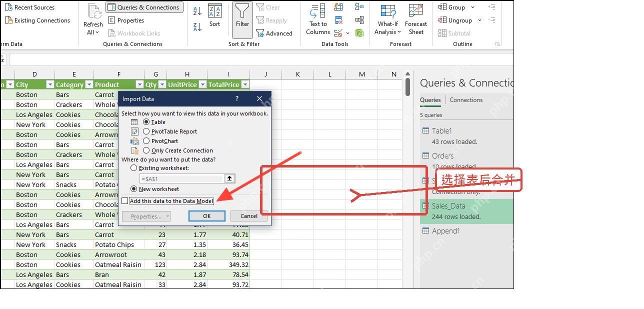Toggle the Queries & Connections pane button
This screenshot has height=309, width=644.
[144, 7]
